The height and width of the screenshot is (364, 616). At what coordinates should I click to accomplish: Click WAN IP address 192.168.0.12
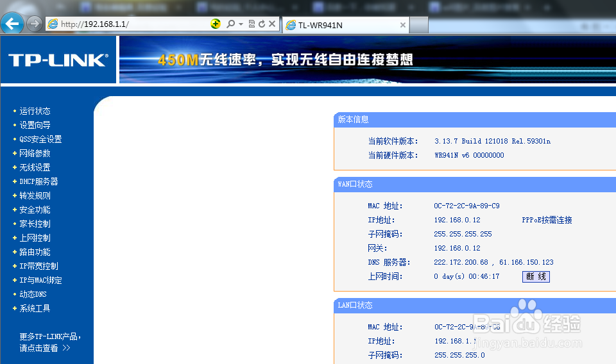tap(457, 220)
